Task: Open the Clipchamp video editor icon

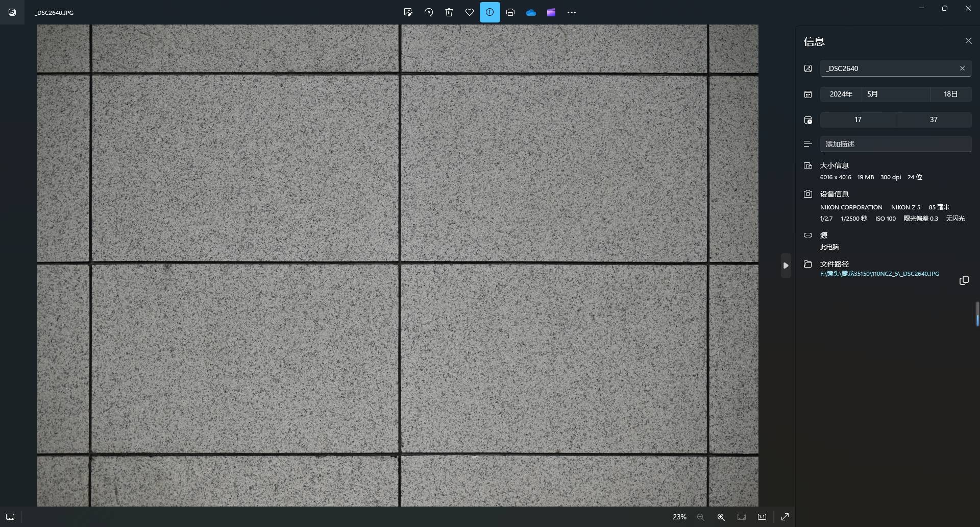Action: click(551, 12)
